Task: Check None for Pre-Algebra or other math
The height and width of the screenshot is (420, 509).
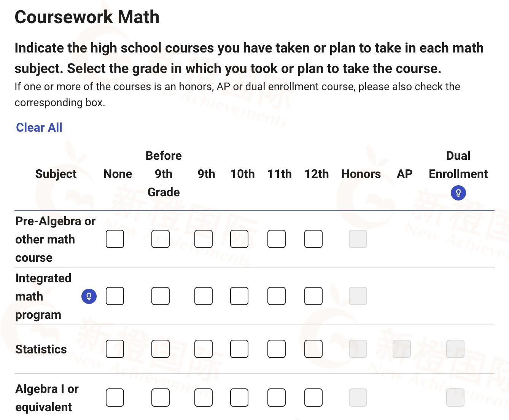Action: tap(115, 239)
